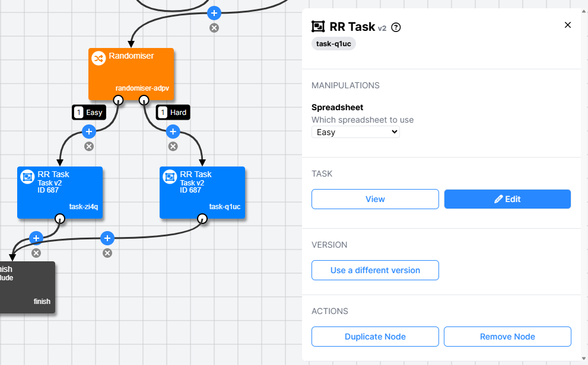588x365 pixels.
Task: Delete the connection into the Randomiser
Action: pos(214,28)
